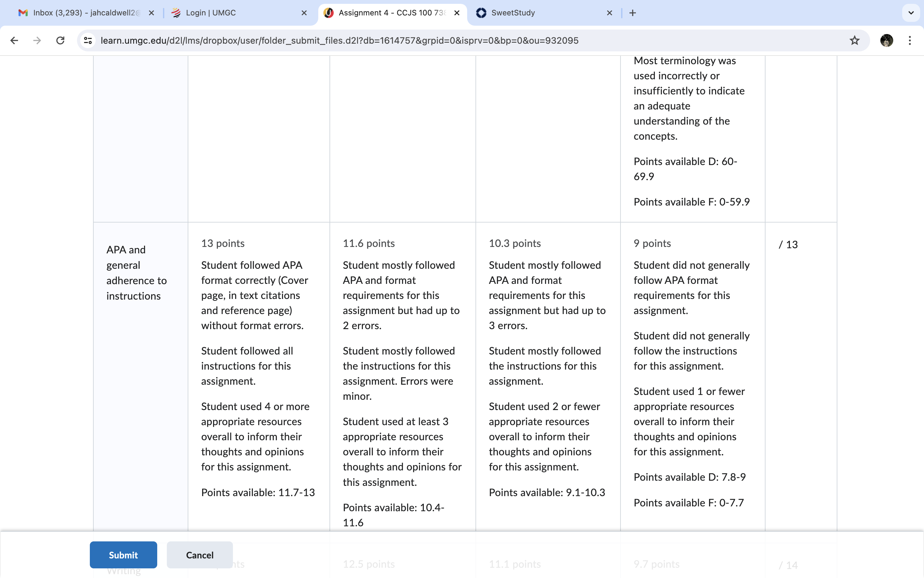The width and height of the screenshot is (924, 578).
Task: Click 'Student used 4 or more appropriate resources' text
Action: (x=255, y=437)
